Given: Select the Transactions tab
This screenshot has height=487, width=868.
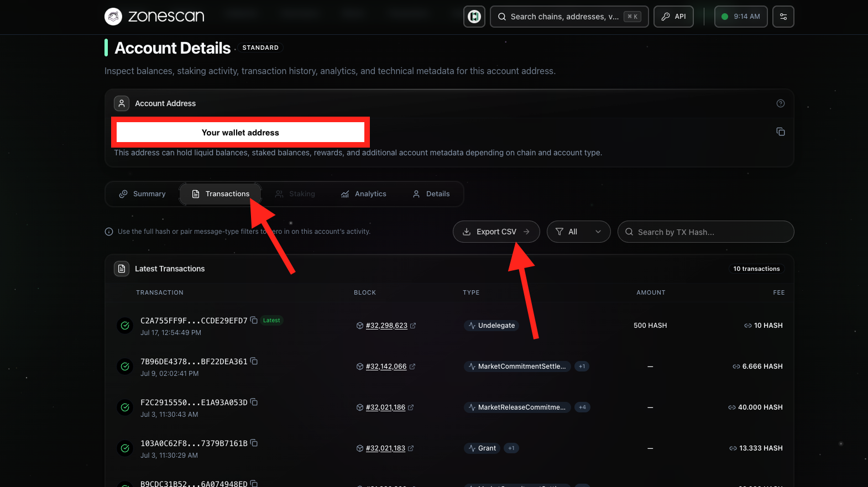Looking at the screenshot, I should tap(221, 194).
